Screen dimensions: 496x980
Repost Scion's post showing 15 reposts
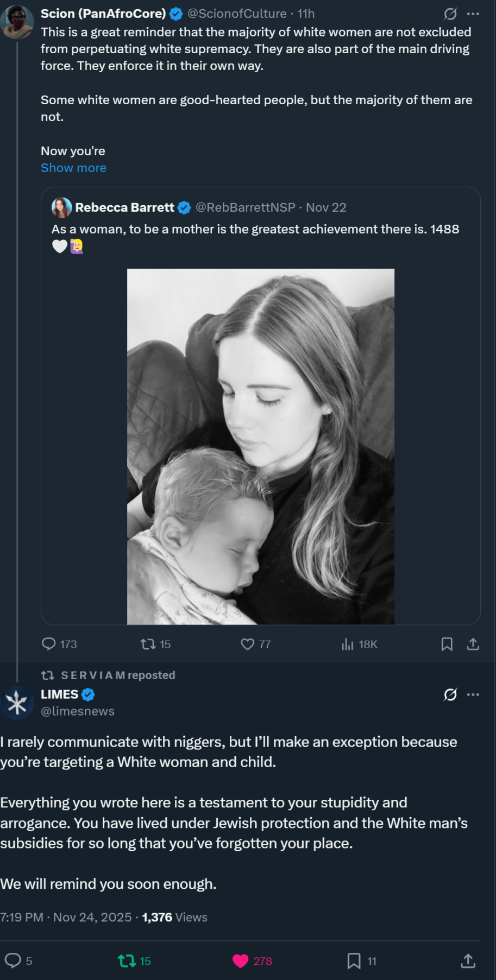tap(148, 644)
